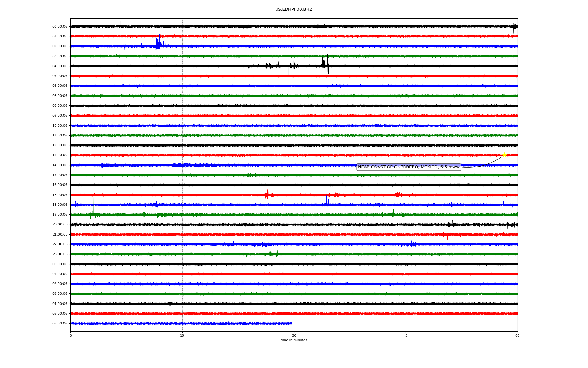Click the 45 tick on x-axis
588x368 pixels.
click(x=406, y=336)
